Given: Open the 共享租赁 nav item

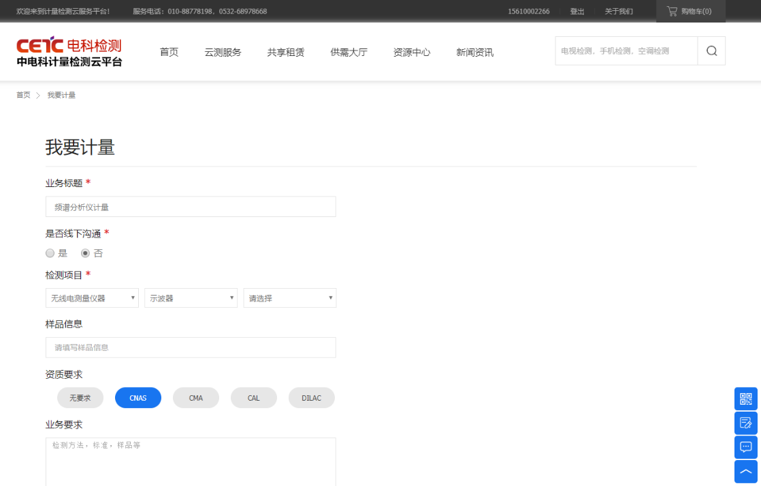Looking at the screenshot, I should tap(286, 52).
